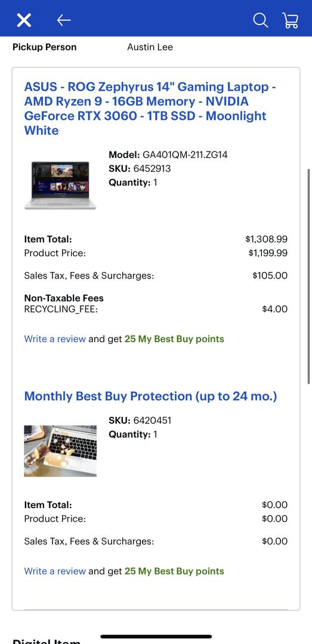Tap the Protection plan SKU 6420451
Screen dimensions: 312x644
[x=152, y=420]
